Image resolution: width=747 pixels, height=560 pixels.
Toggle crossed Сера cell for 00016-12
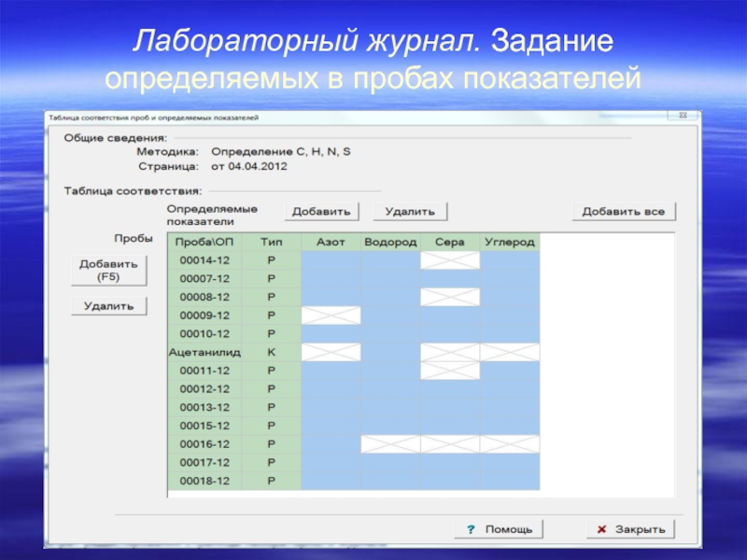[450, 444]
